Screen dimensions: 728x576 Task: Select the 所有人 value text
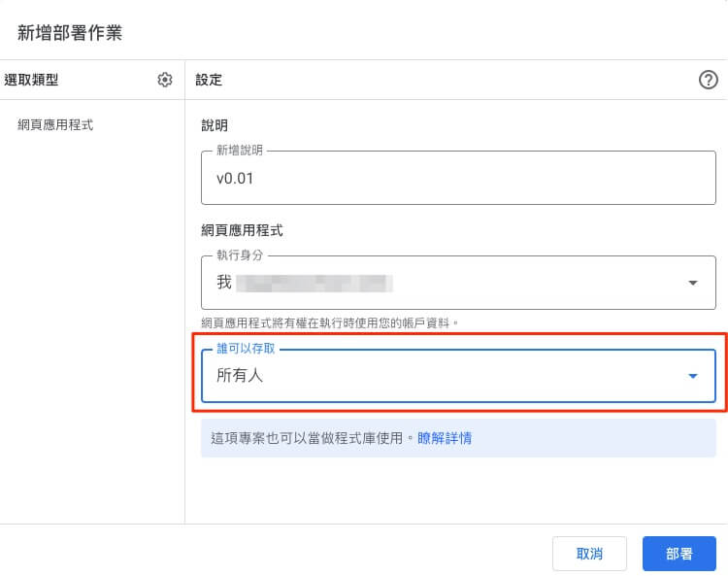click(240, 376)
